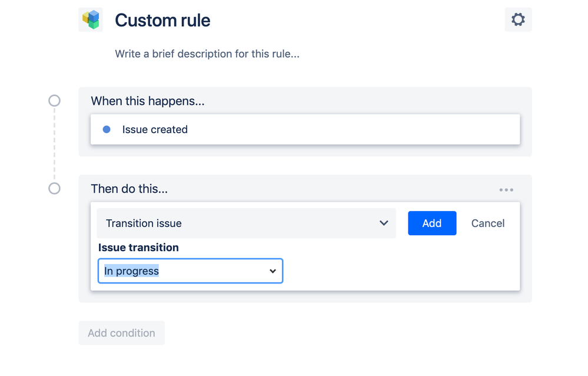The height and width of the screenshot is (376, 588).
Task: Click the Then do this heading
Action: pyautogui.click(x=129, y=189)
